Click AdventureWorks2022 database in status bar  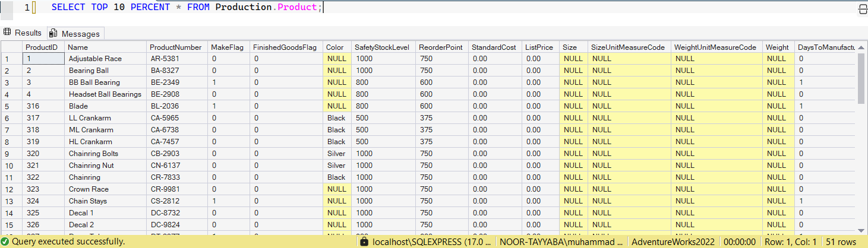pos(674,242)
